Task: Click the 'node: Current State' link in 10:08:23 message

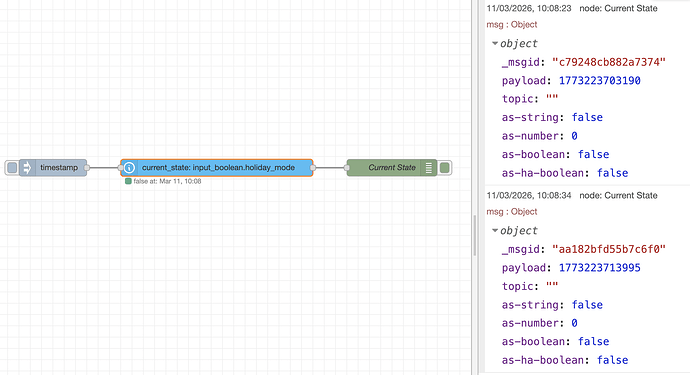Action: (618, 8)
